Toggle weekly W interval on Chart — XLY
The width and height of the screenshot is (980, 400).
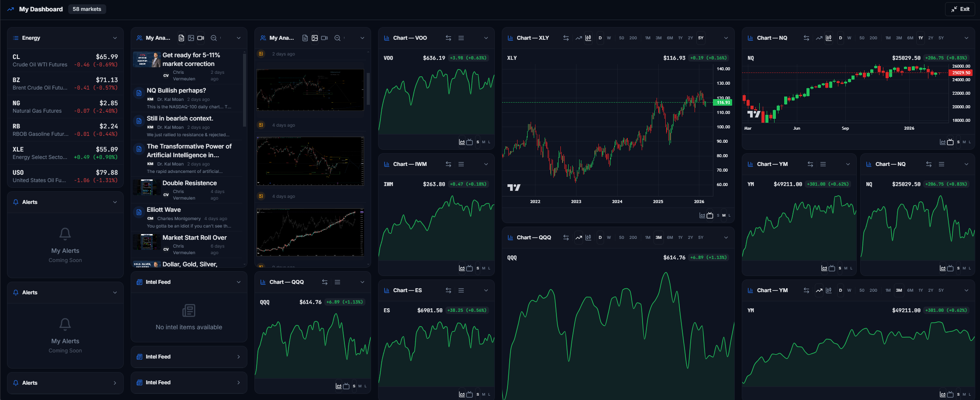pos(609,38)
